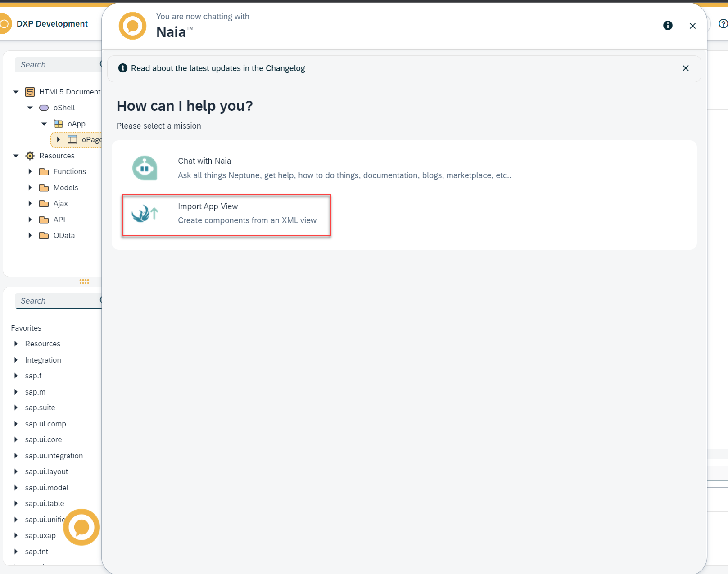728x574 pixels.
Task: Click the info icon in Changelog banner
Action: [122, 68]
